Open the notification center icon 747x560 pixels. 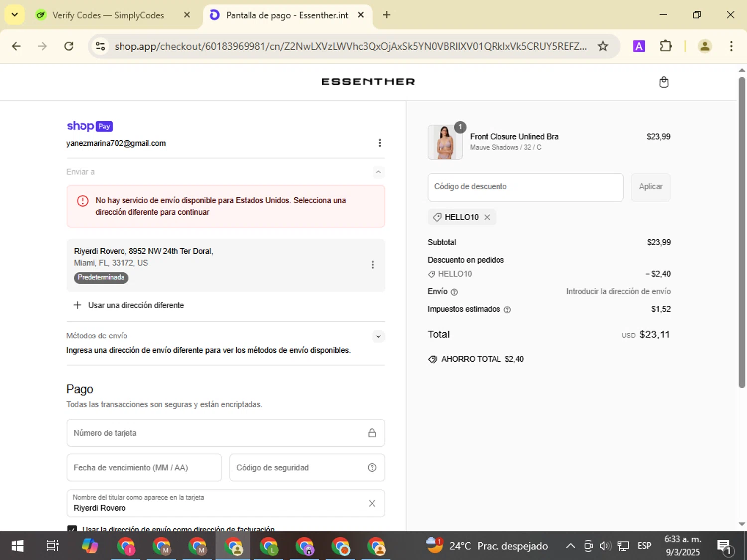[725, 547]
